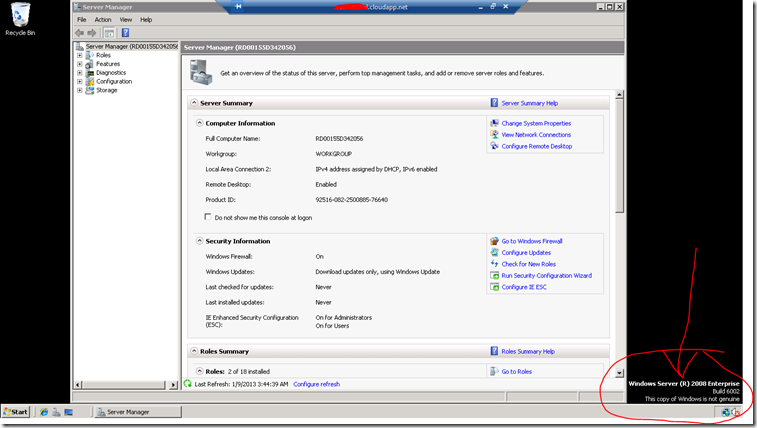Check 'Do not show me this console at logon'
The width and height of the screenshot is (757, 428).
[208, 217]
